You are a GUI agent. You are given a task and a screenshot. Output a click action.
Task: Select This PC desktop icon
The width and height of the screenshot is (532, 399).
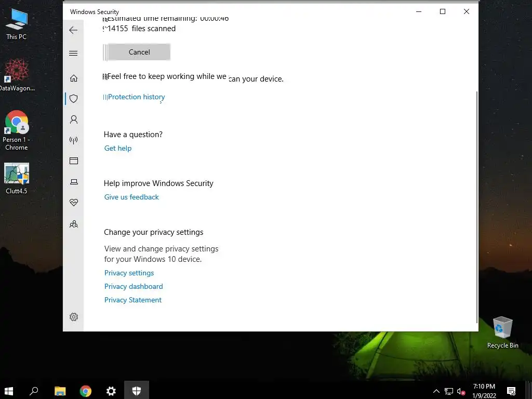(16, 24)
